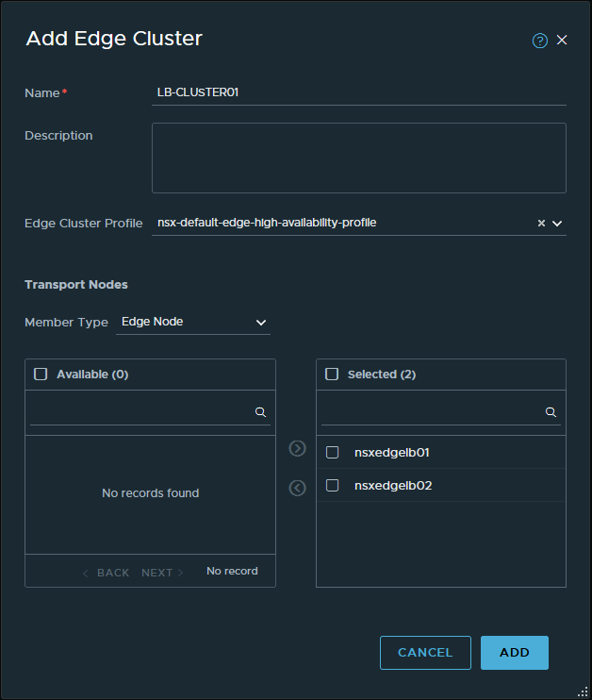
Task: Click into the Description text area
Action: (358, 158)
